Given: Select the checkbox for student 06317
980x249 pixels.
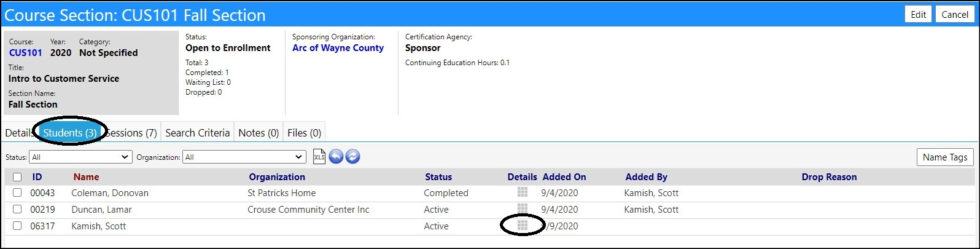Looking at the screenshot, I should [17, 226].
